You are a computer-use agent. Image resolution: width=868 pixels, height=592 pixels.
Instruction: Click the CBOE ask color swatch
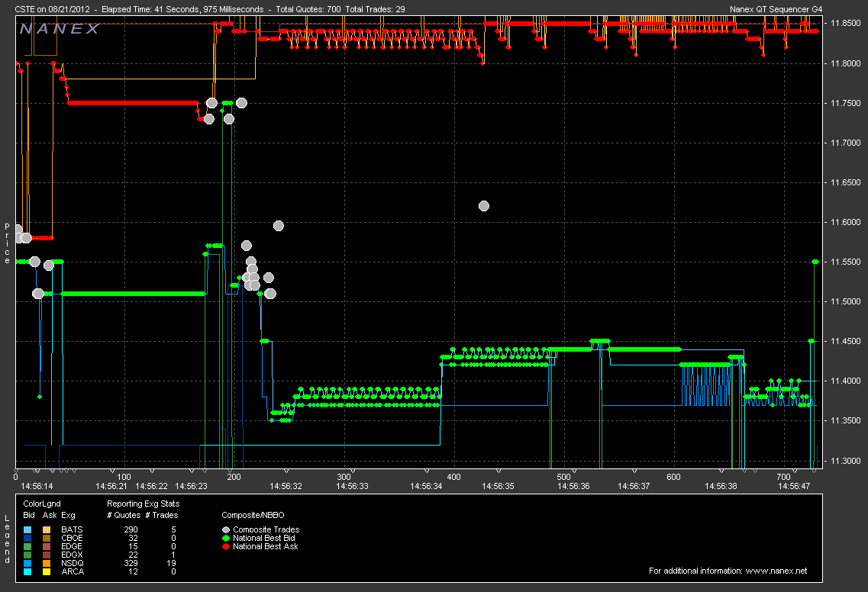[47, 539]
